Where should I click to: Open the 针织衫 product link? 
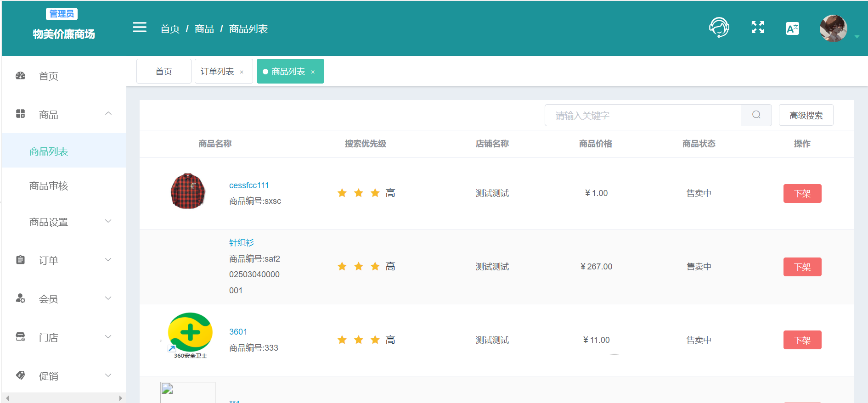tap(241, 242)
